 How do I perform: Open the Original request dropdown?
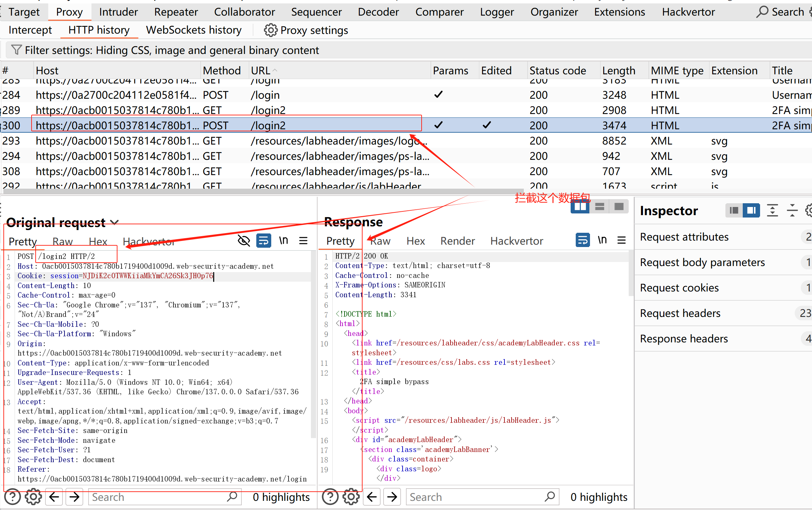[115, 223]
